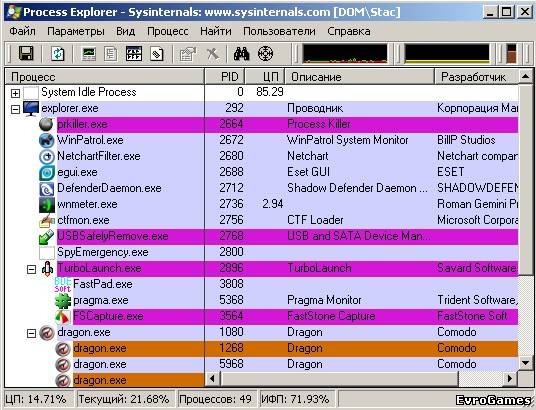
Task: Click the FastPad.exe BUE Soft icon
Action: [63, 285]
